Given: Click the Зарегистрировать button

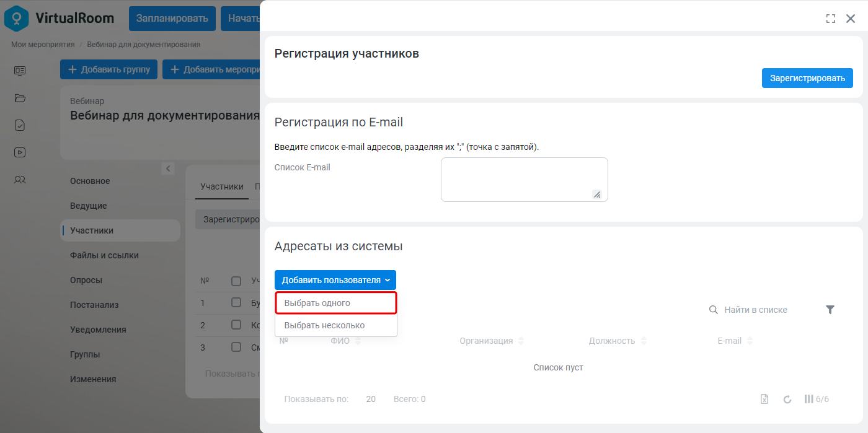Looking at the screenshot, I should pyautogui.click(x=807, y=78).
